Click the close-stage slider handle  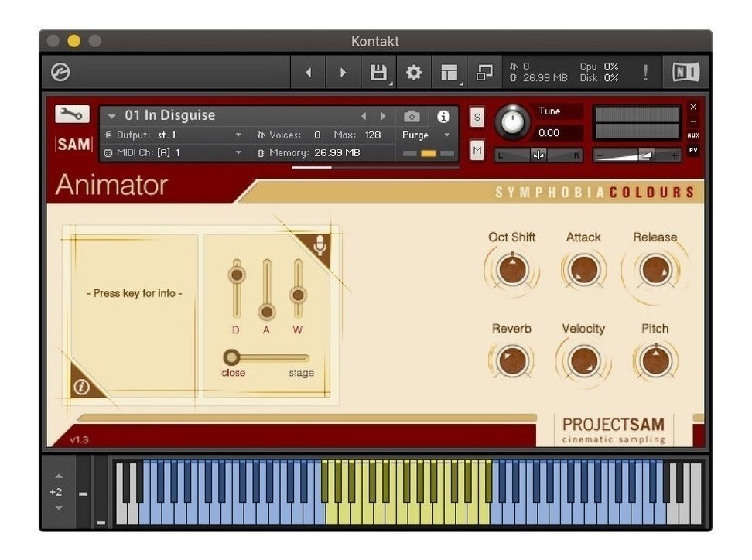tap(231, 357)
